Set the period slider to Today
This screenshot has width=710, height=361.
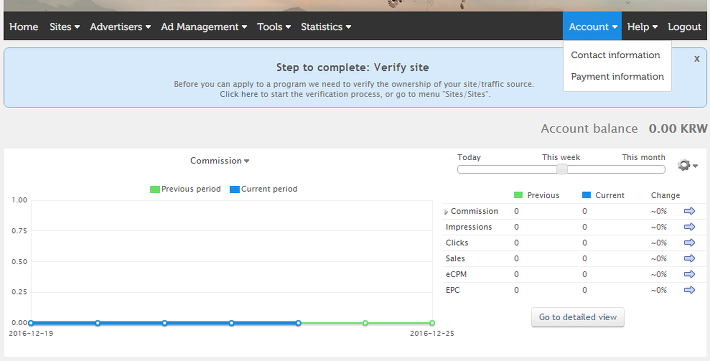point(469,157)
